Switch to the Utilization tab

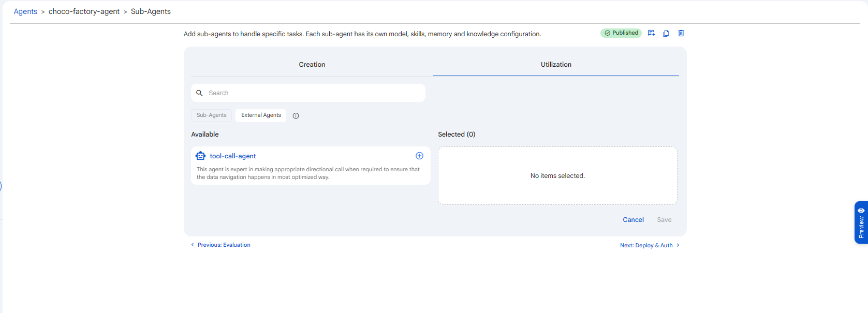[556, 65]
